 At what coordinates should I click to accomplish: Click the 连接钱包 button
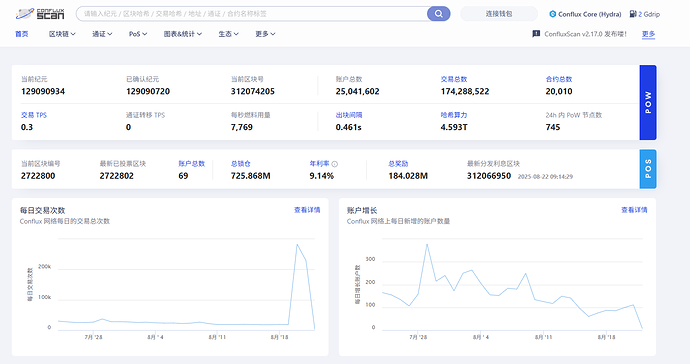point(499,14)
